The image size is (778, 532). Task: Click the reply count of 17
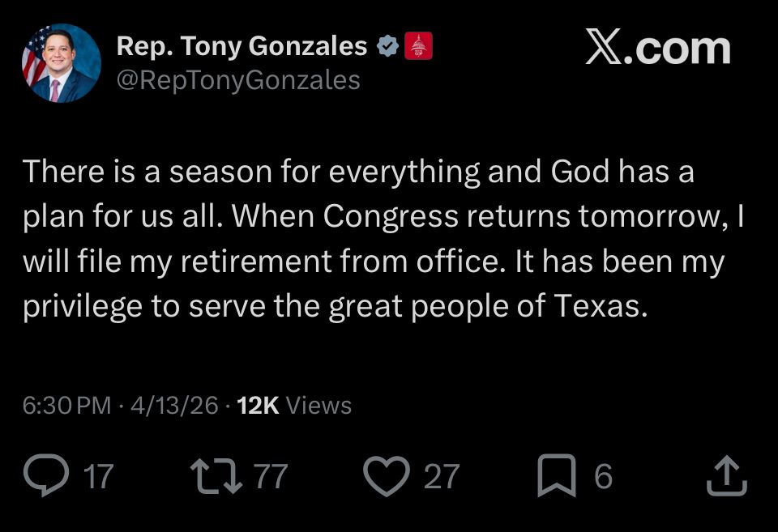(99, 476)
